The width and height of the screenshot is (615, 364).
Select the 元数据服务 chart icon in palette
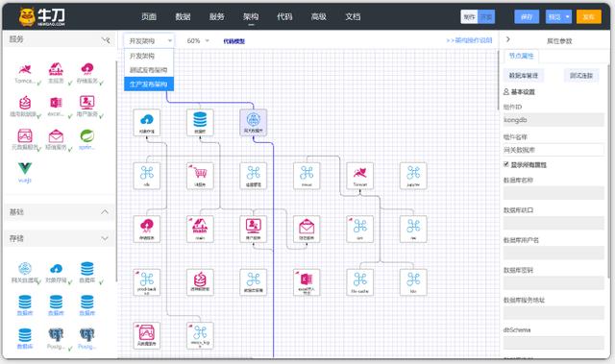[x=25, y=135]
